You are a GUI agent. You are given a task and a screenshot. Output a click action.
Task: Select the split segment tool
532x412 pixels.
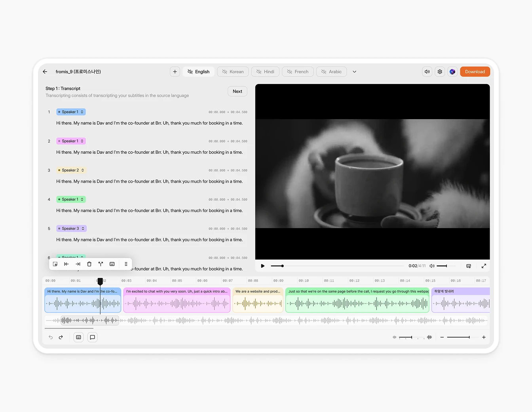click(x=101, y=264)
